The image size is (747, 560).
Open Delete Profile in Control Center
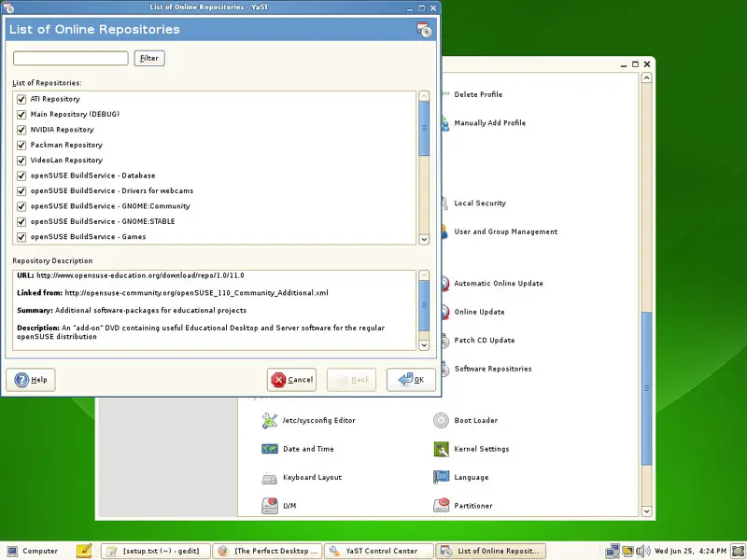[x=478, y=94]
